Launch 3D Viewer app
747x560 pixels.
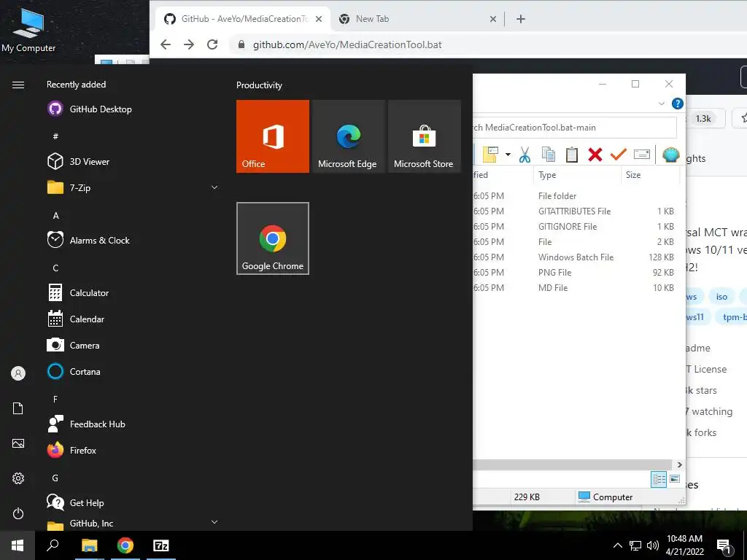(x=79, y=161)
